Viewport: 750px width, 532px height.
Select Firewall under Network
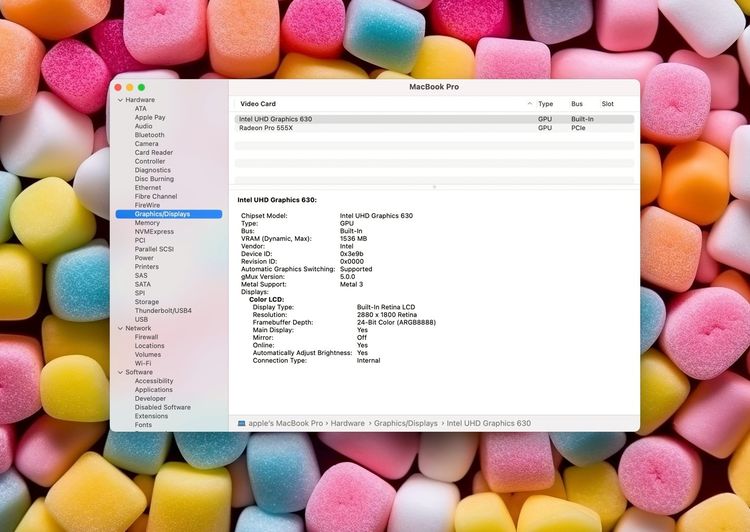tap(146, 337)
